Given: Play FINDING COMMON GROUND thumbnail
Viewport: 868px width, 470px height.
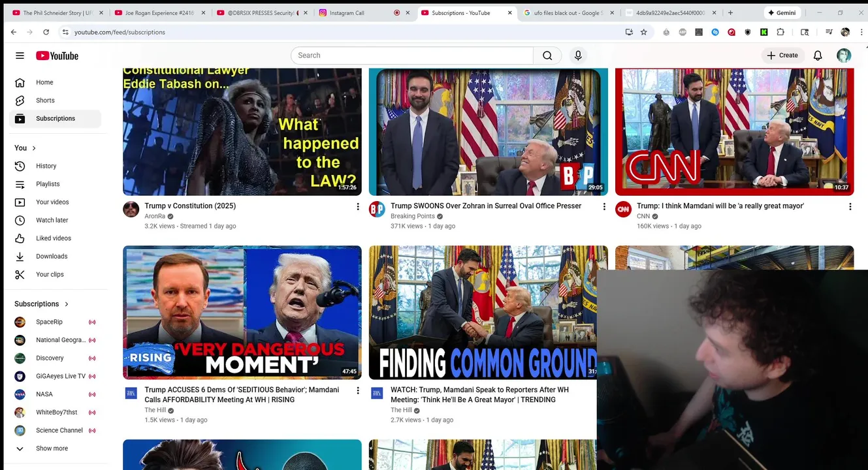Looking at the screenshot, I should point(483,313).
